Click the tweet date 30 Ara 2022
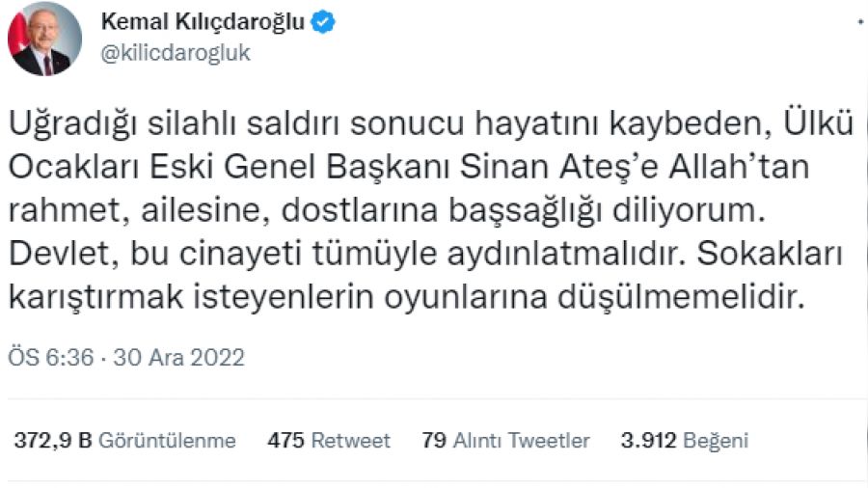This screenshot has width=868, height=488. (x=179, y=358)
